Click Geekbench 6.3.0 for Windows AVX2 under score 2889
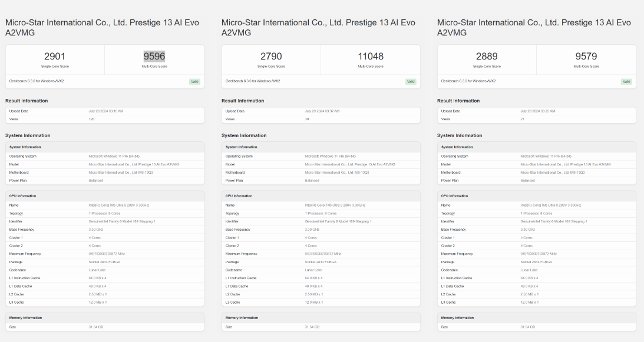The width and height of the screenshot is (644, 342). (x=468, y=81)
